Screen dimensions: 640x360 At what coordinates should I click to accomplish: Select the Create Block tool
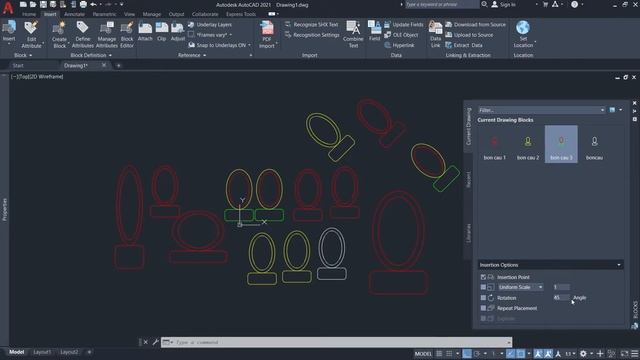pos(59,35)
